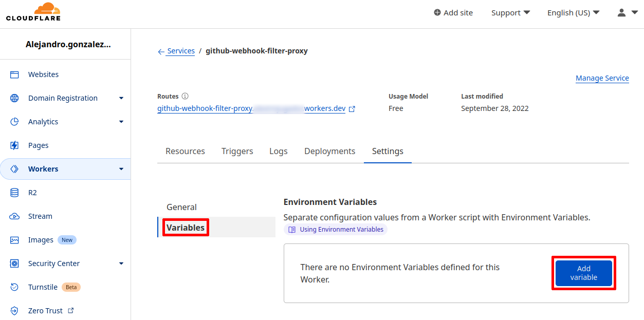
Task: Click the Add variable button
Action: (x=583, y=273)
